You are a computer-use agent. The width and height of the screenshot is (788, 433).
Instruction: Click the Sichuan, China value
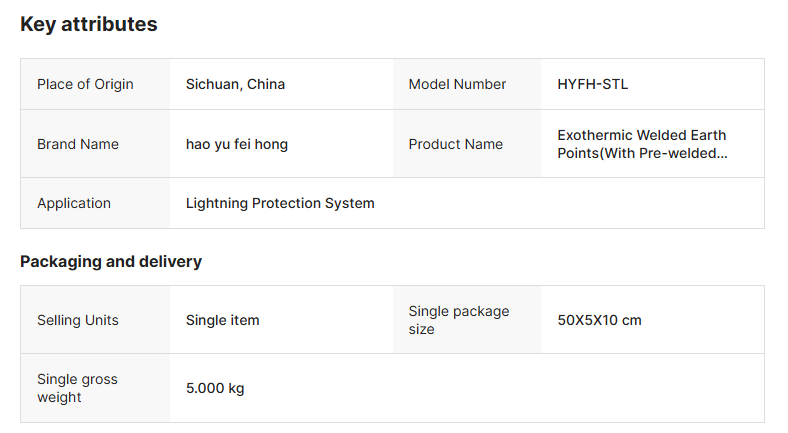pos(235,84)
